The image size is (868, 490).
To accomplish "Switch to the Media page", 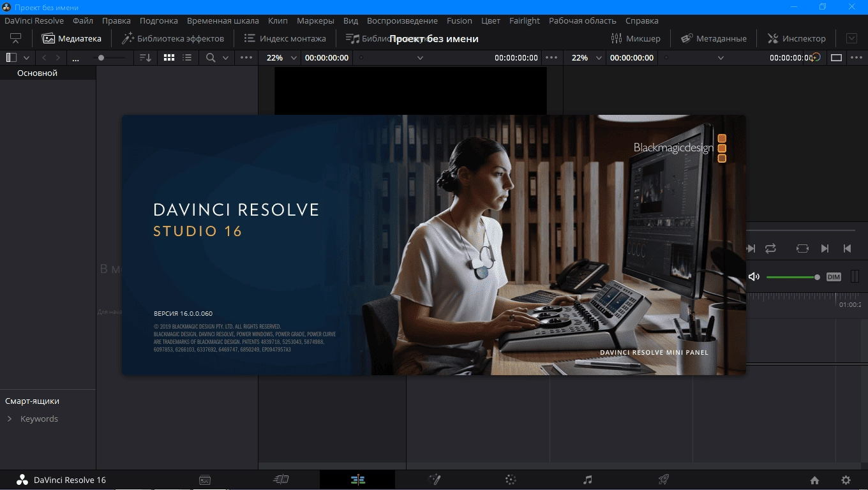I will point(205,480).
